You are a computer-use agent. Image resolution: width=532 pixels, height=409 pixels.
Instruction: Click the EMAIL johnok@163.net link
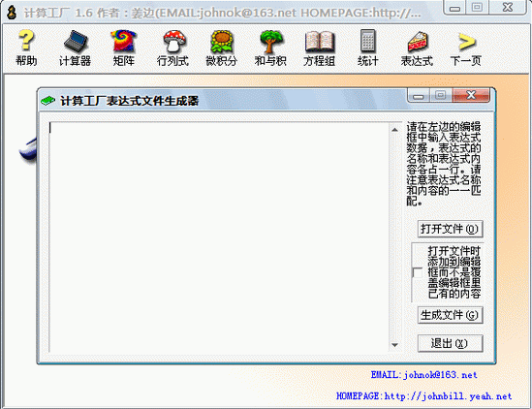424,375
